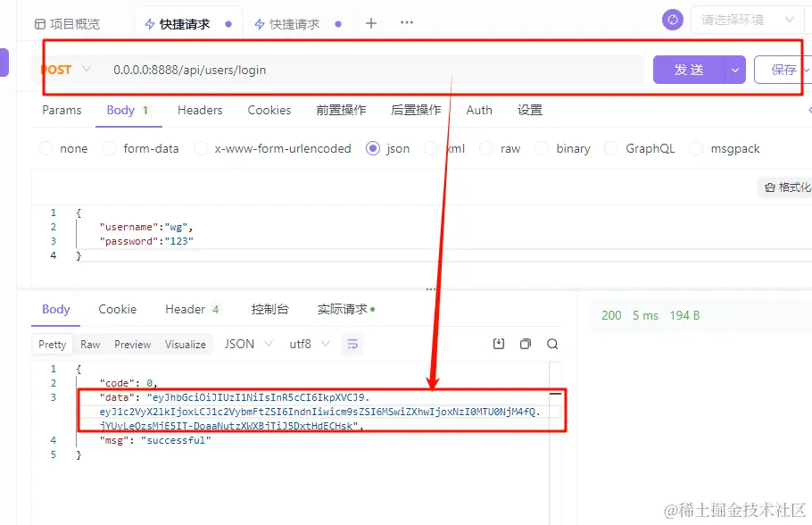Open the Params request tab
The width and height of the screenshot is (812, 525).
click(x=62, y=110)
